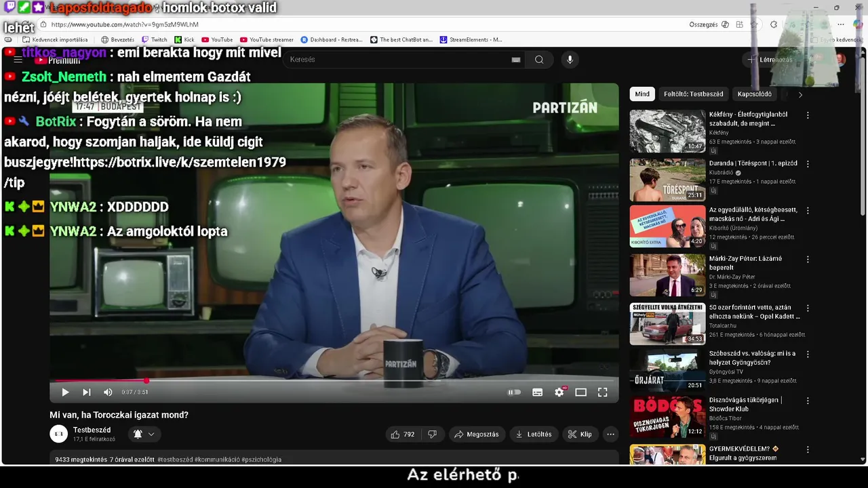Dislike the video
The width and height of the screenshot is (868, 488).
432,434
